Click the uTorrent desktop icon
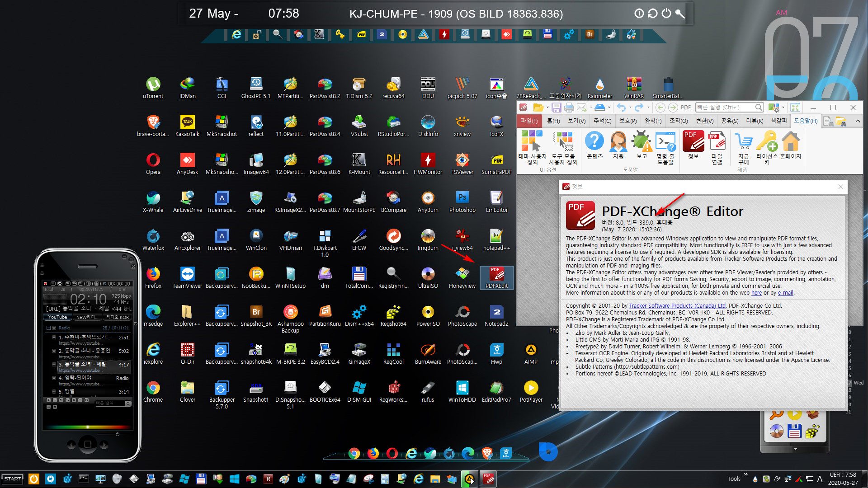Screen dimensions: 868x488 point(153,88)
